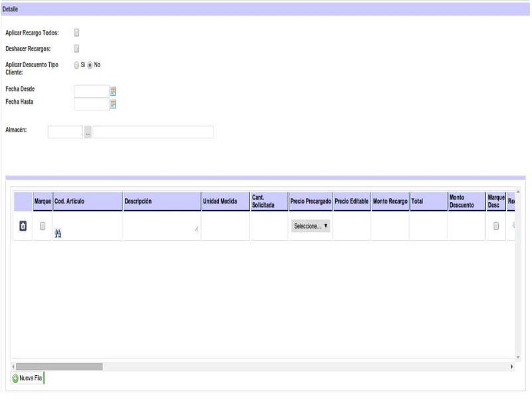Select Si for Aplicar Descuento Tipo Cliente
This screenshot has width=532, height=399.
pyautogui.click(x=76, y=65)
